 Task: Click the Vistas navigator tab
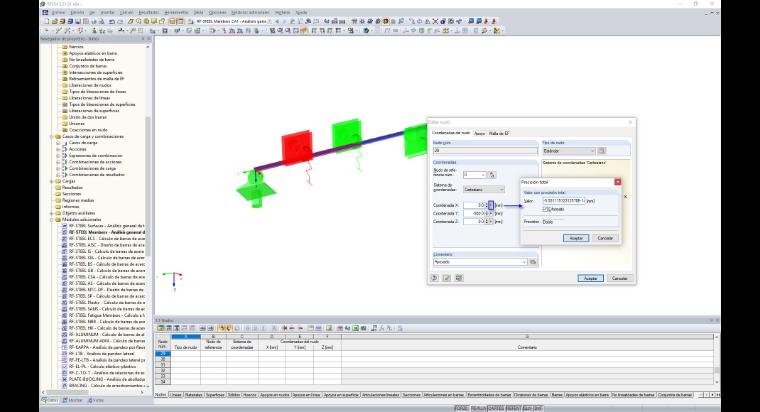pyautogui.click(x=95, y=400)
